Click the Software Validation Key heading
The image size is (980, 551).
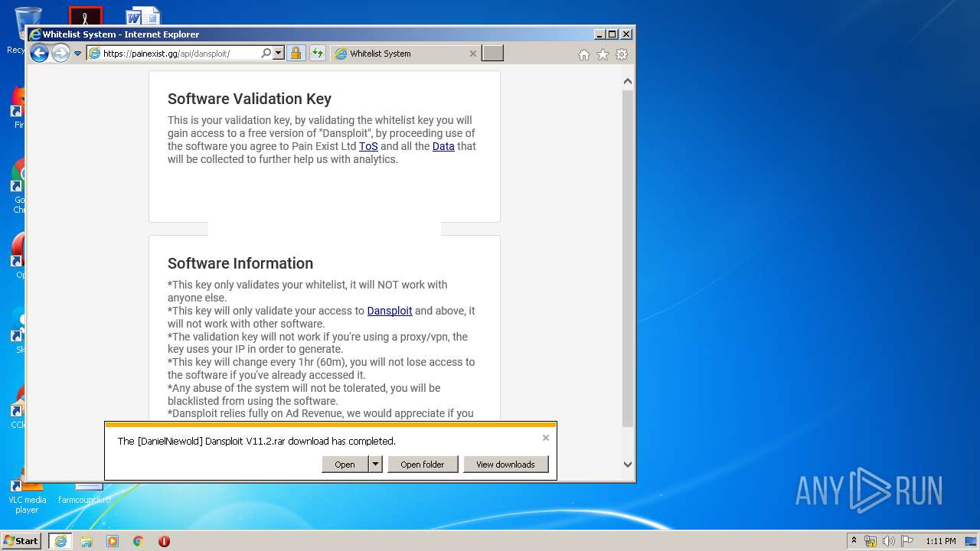click(250, 99)
